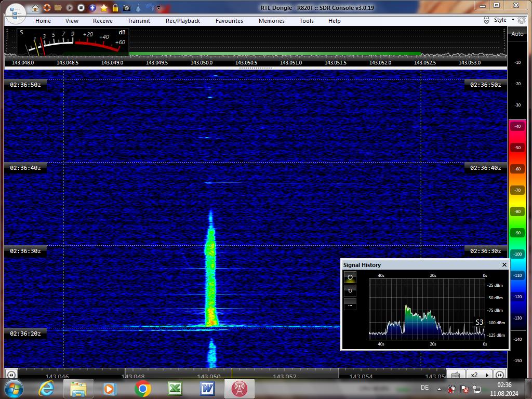Open Windows Explorer from taskbar
Image resolution: width=532 pixels, height=399 pixels.
(78, 389)
